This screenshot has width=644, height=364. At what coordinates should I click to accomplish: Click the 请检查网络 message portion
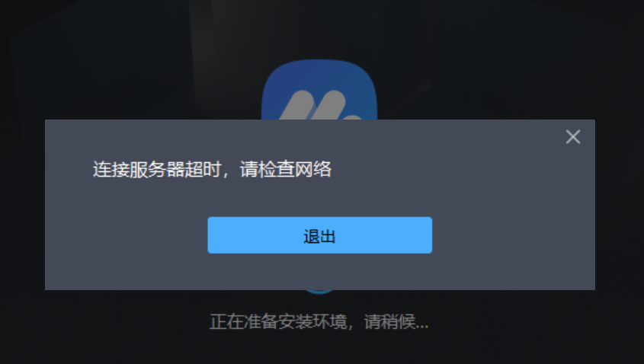[x=286, y=170]
